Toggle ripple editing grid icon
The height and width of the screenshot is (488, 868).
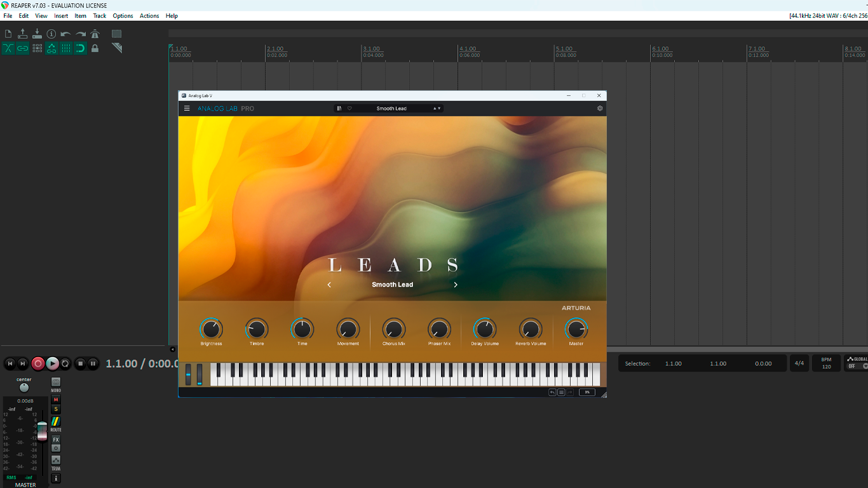coord(37,48)
